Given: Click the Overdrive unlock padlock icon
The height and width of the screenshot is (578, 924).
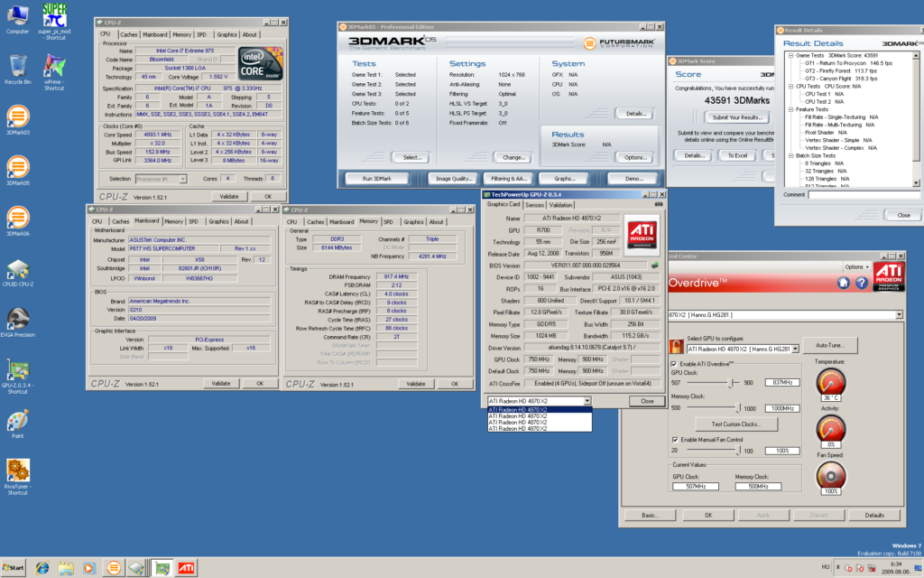Looking at the screenshot, I should pyautogui.click(x=676, y=346).
